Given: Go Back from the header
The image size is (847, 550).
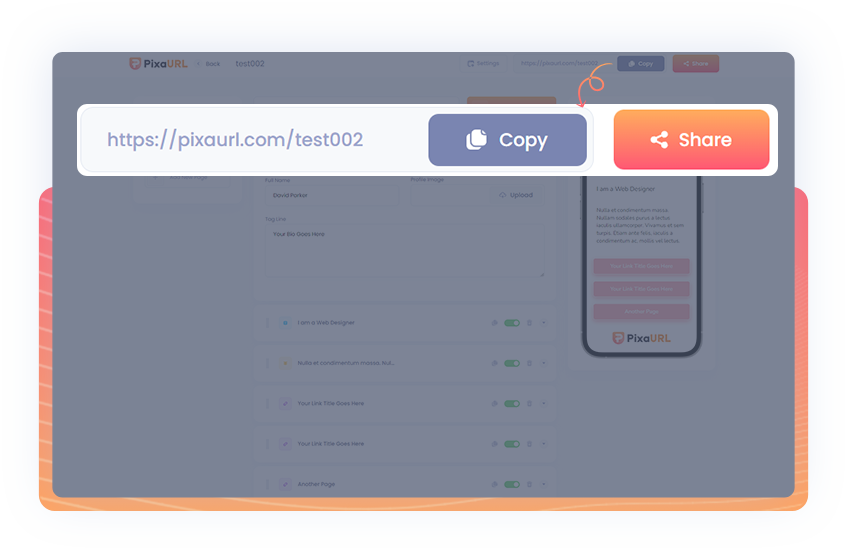Looking at the screenshot, I should pos(208,63).
